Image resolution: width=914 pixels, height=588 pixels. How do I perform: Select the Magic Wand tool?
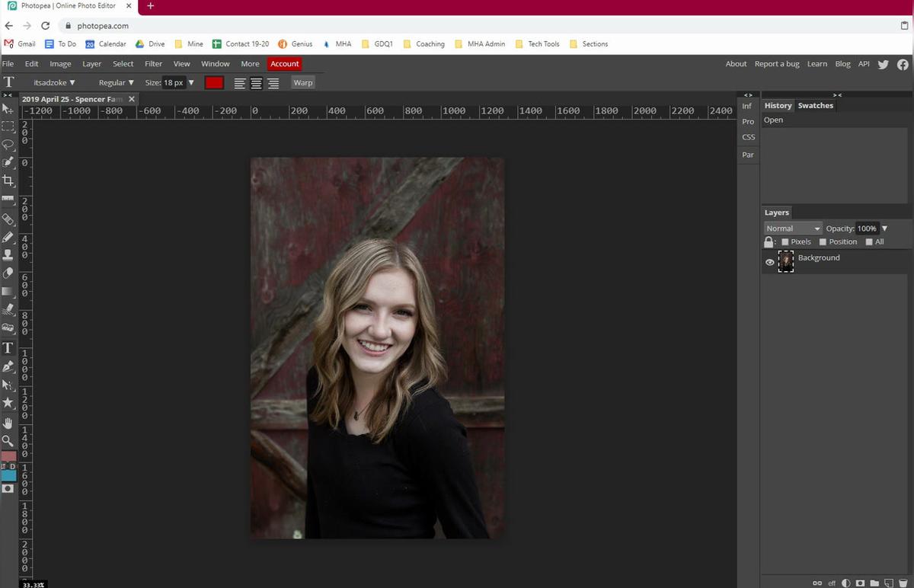click(x=8, y=163)
